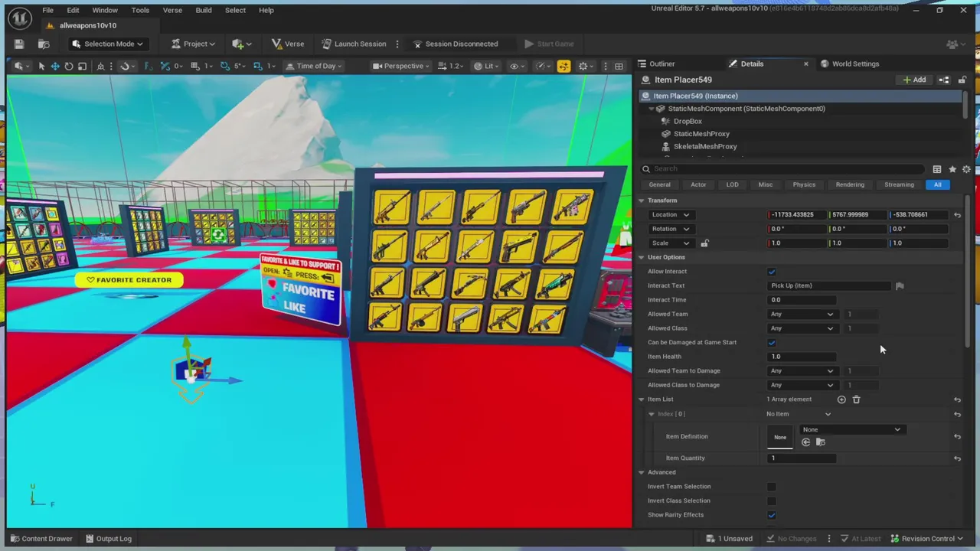Reset Location to default arrow

[x=957, y=215]
